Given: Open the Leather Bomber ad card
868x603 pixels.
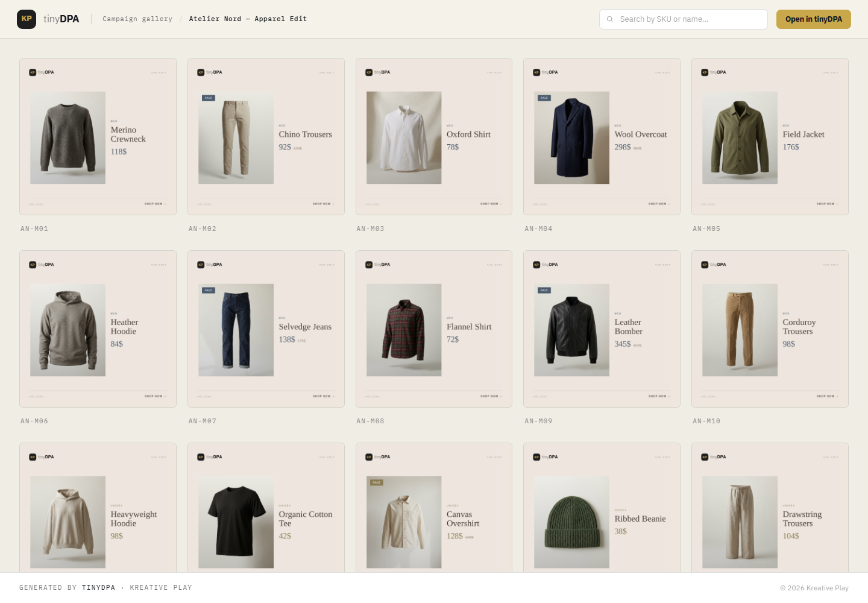Looking at the screenshot, I should pyautogui.click(x=602, y=329).
